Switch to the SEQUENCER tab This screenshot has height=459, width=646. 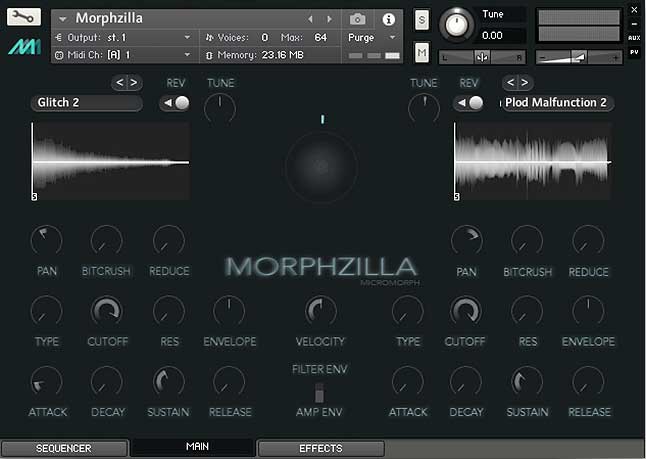tap(64, 448)
